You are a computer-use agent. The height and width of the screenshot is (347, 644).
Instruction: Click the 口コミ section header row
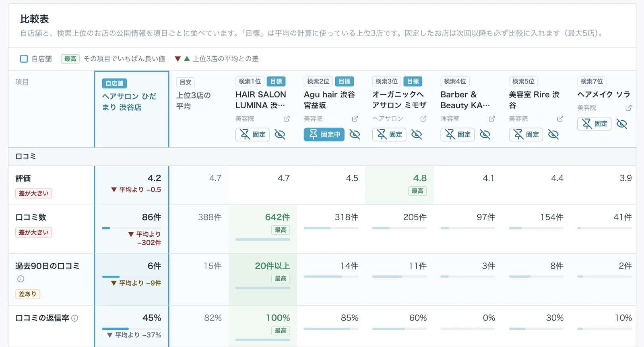pos(322,157)
